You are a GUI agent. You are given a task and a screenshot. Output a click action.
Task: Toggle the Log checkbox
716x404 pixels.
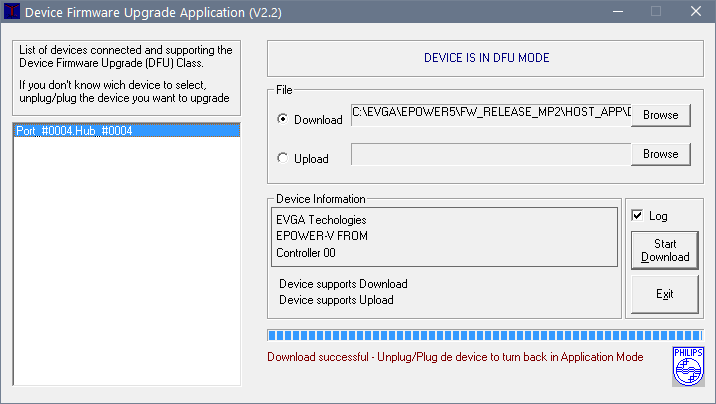[637, 215]
